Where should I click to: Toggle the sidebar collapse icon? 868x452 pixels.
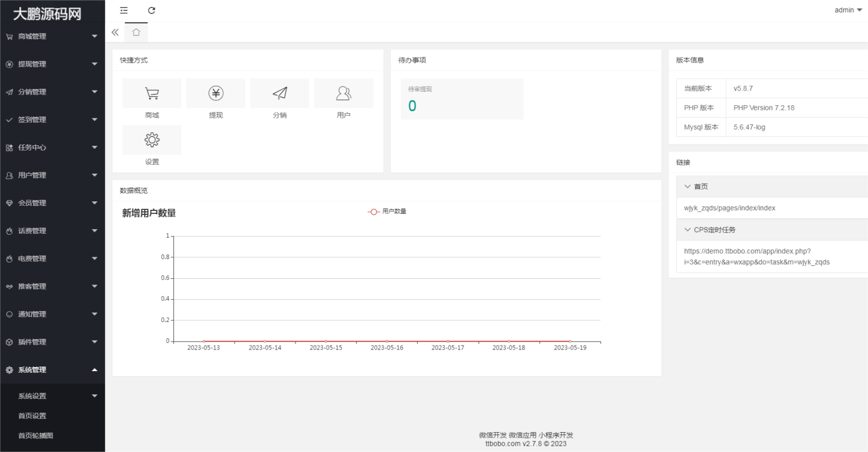coord(124,10)
